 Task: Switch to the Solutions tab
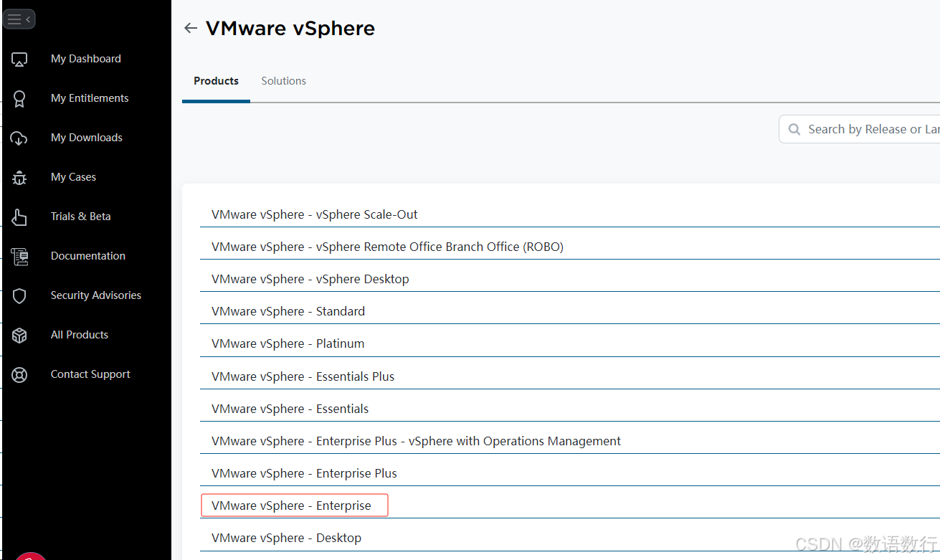(283, 81)
